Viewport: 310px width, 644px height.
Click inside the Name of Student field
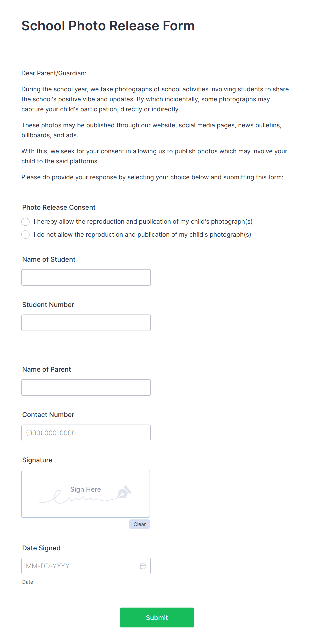[86, 277]
